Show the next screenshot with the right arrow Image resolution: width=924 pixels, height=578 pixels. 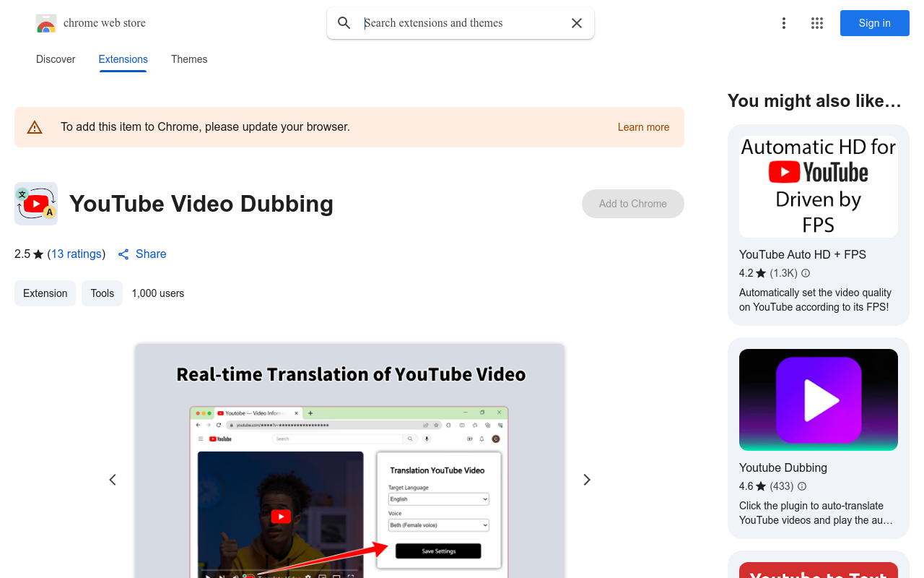click(x=587, y=480)
